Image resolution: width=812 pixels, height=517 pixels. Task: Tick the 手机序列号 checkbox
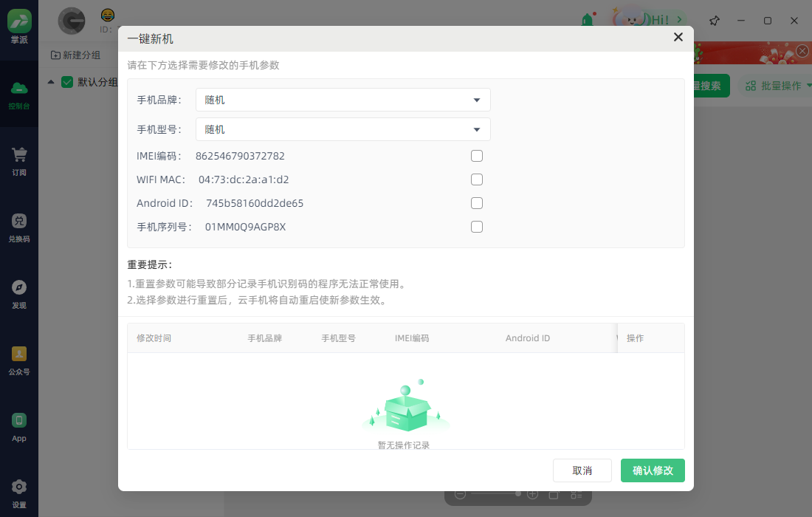(477, 227)
